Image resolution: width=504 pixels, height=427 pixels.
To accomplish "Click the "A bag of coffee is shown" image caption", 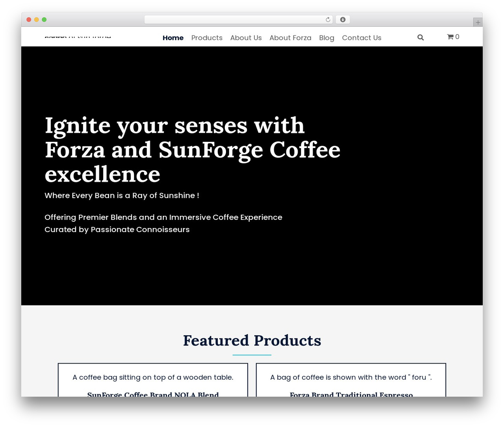I will (x=351, y=377).
